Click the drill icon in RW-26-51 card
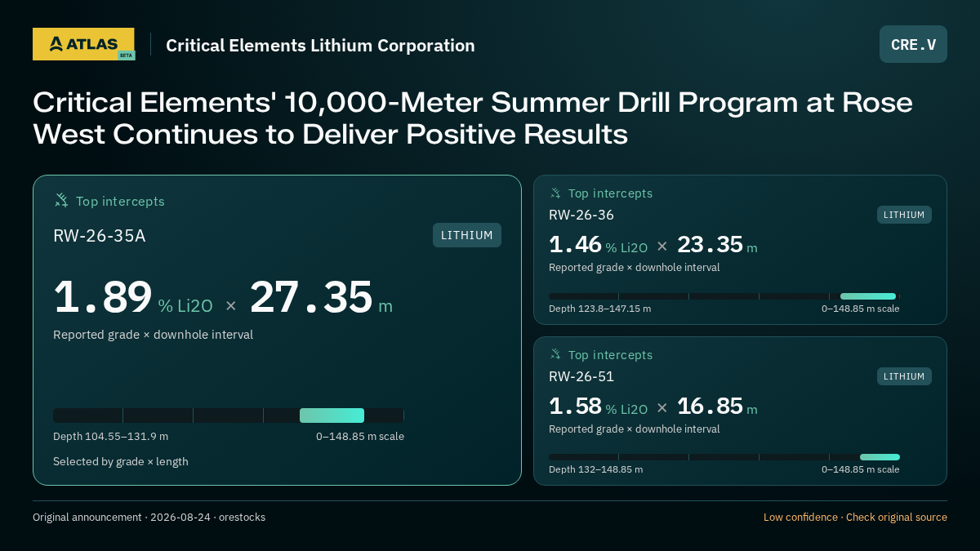Screen dimensions: 980x551 (x=555, y=355)
